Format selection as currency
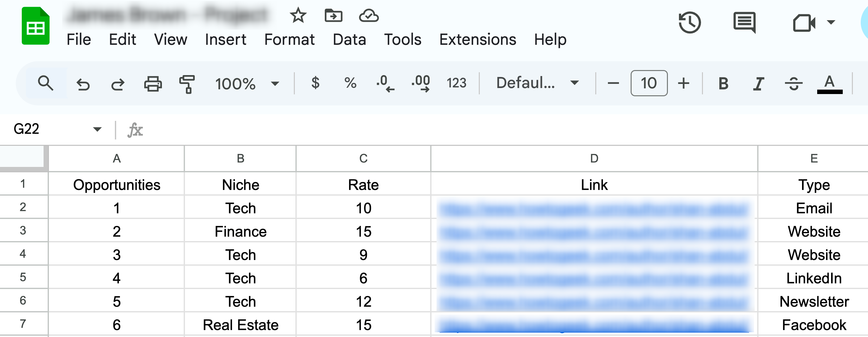Viewport: 868px width, 337px height. click(315, 83)
